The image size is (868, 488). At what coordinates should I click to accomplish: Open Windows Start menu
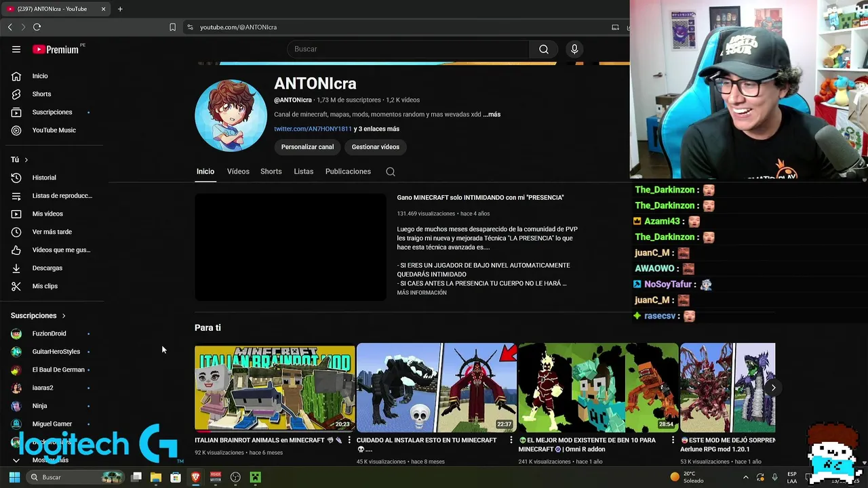14,477
